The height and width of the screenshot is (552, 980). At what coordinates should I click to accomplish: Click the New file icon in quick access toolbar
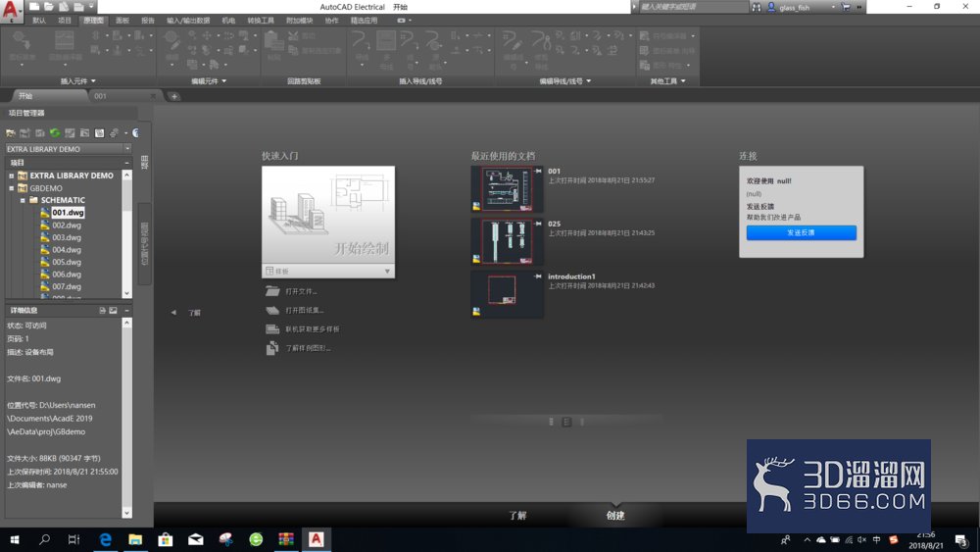coord(34,7)
